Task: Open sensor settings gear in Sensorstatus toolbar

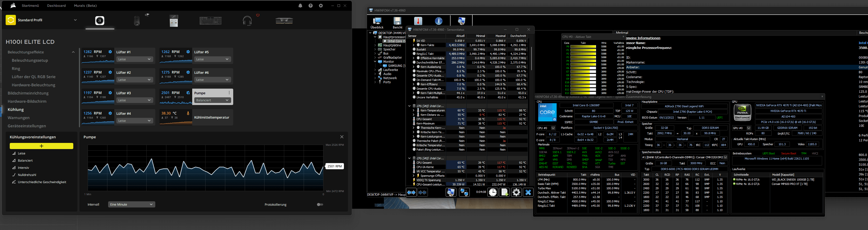Action: (516, 192)
